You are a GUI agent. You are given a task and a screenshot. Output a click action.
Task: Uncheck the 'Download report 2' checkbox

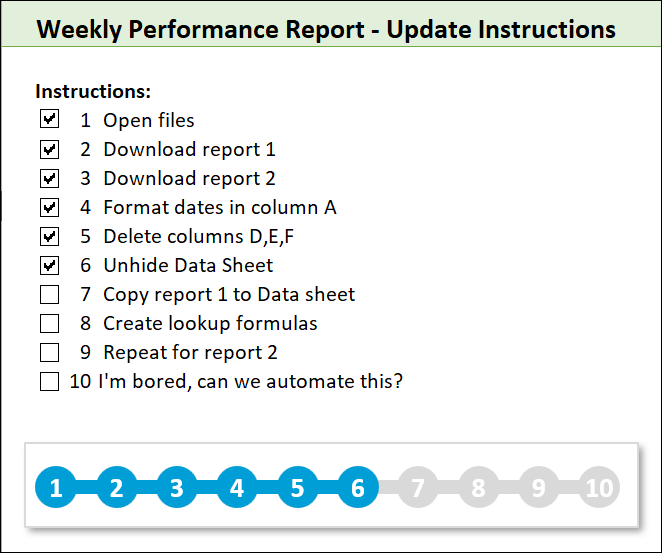pos(49,178)
